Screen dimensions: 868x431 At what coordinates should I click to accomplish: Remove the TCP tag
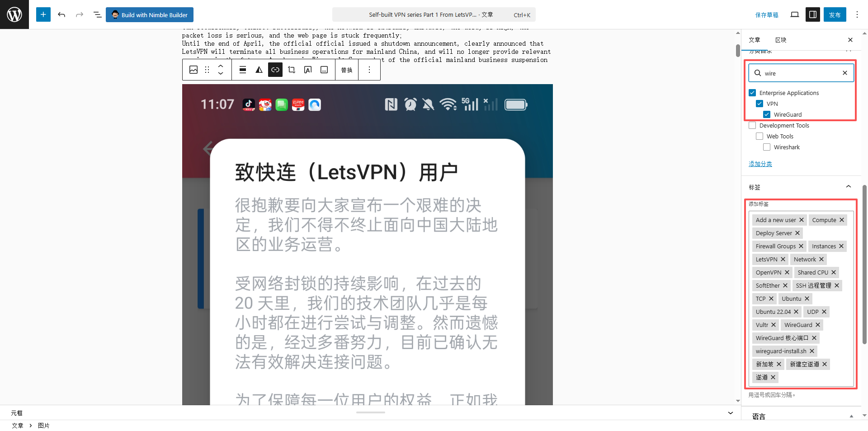(771, 299)
